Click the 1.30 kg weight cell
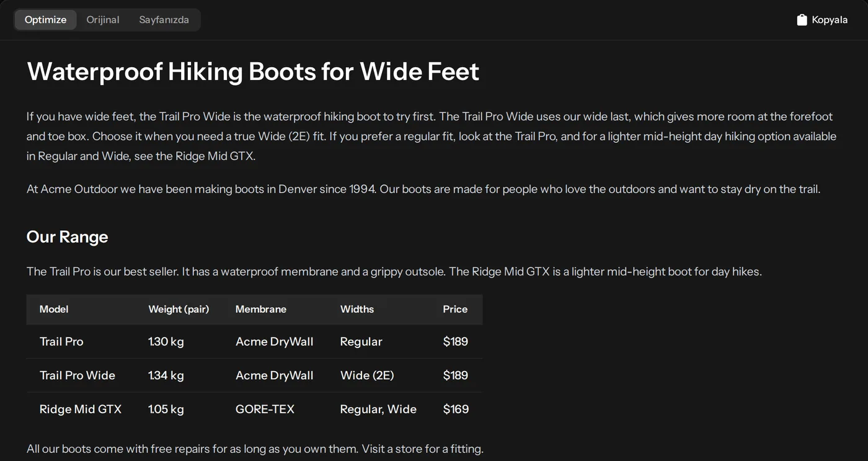The height and width of the screenshot is (461, 868). pos(166,341)
